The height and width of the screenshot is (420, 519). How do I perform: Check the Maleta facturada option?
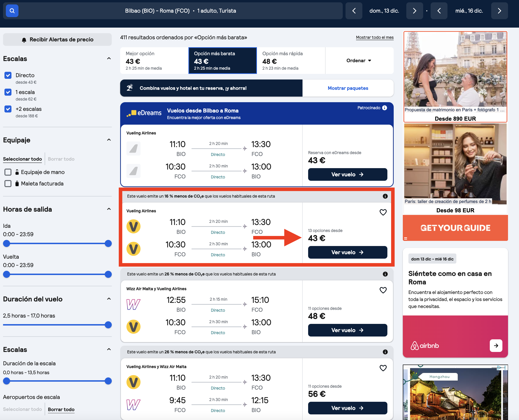coord(8,184)
